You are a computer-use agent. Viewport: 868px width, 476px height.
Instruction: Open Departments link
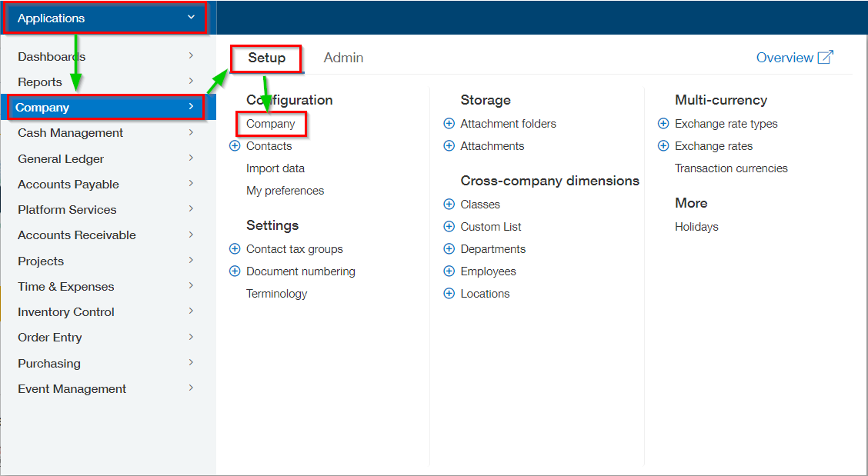click(x=493, y=249)
